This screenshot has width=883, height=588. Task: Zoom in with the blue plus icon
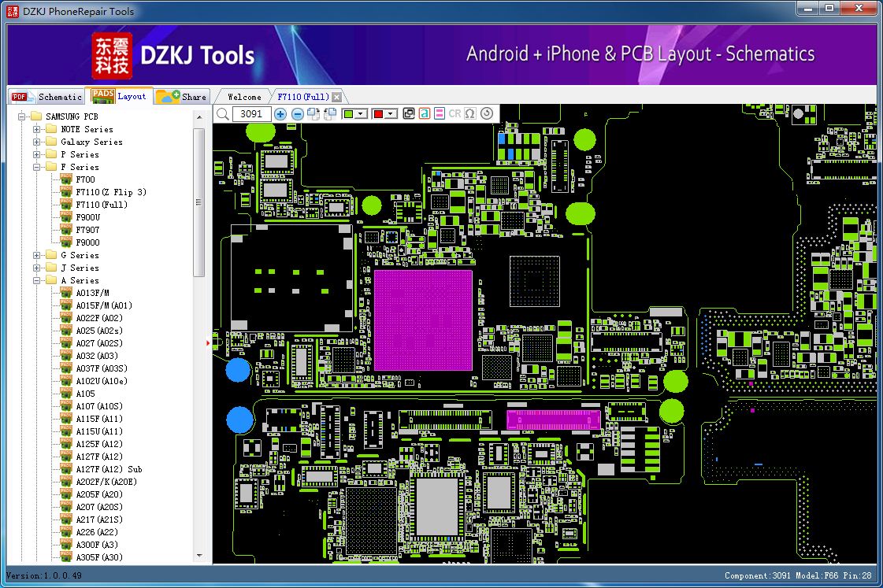[280, 114]
